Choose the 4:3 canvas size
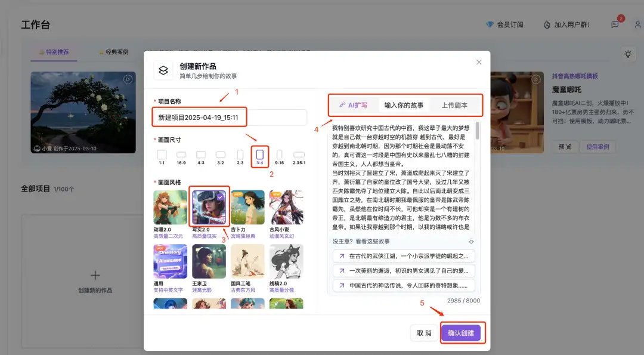The width and height of the screenshot is (644, 355). (201, 155)
